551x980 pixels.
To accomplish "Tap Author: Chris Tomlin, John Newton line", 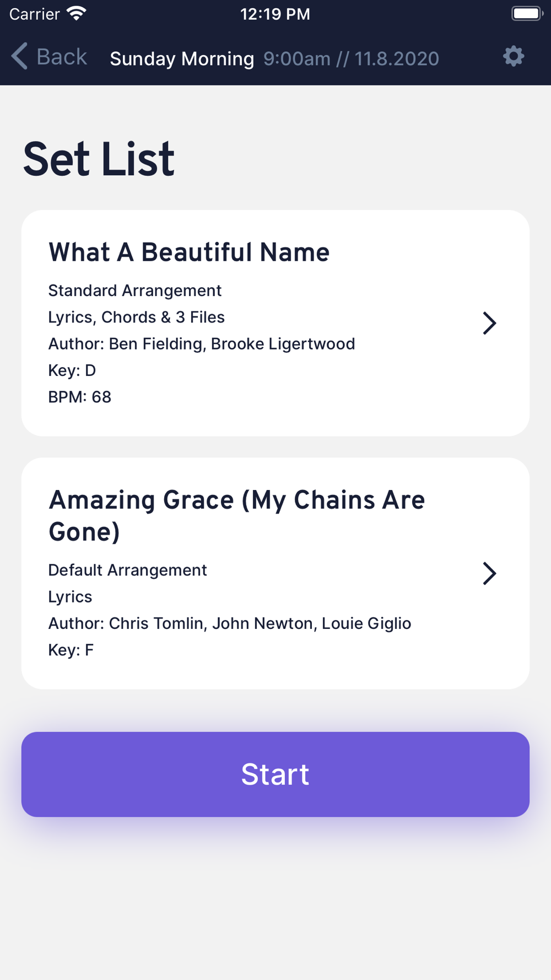I will pos(230,623).
